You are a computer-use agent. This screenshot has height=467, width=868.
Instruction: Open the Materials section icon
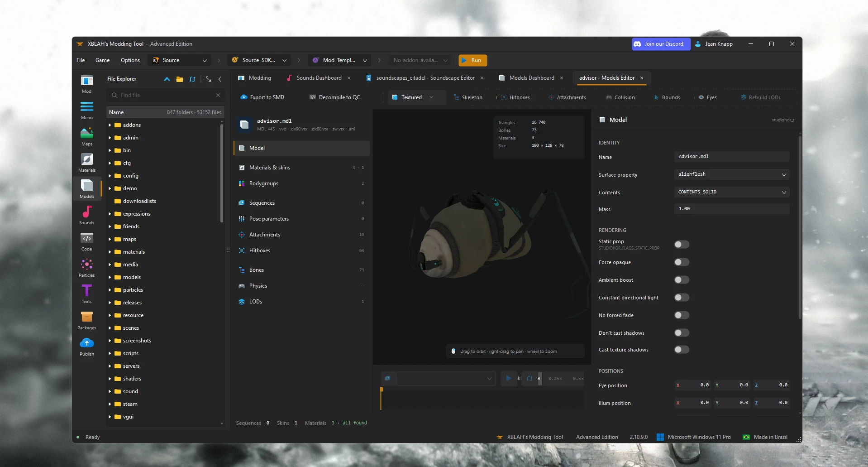(86, 163)
